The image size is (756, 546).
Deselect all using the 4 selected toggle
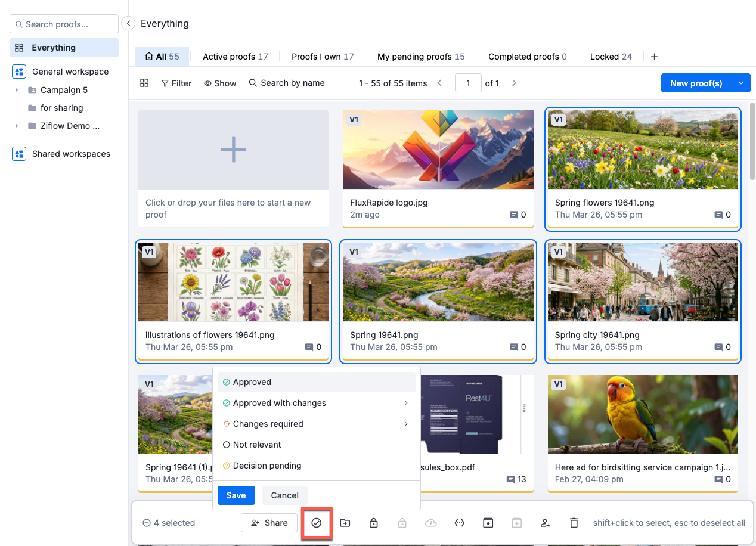[x=147, y=523]
